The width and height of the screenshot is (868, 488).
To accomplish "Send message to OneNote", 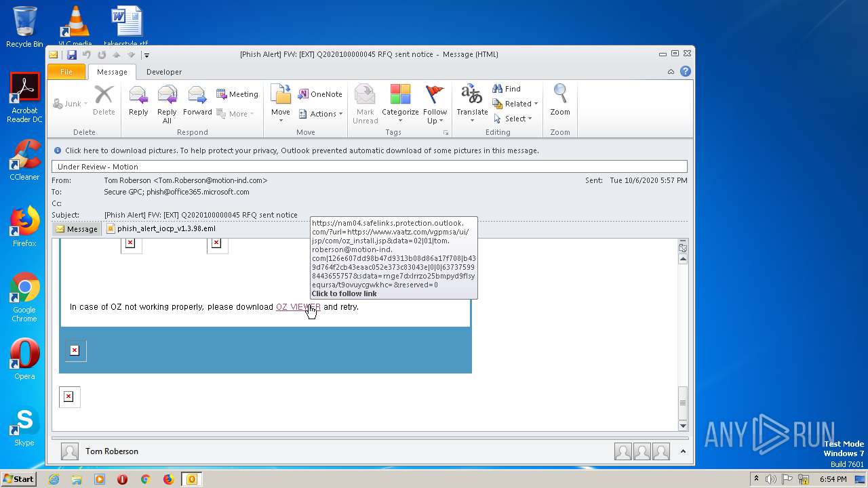I will (320, 94).
